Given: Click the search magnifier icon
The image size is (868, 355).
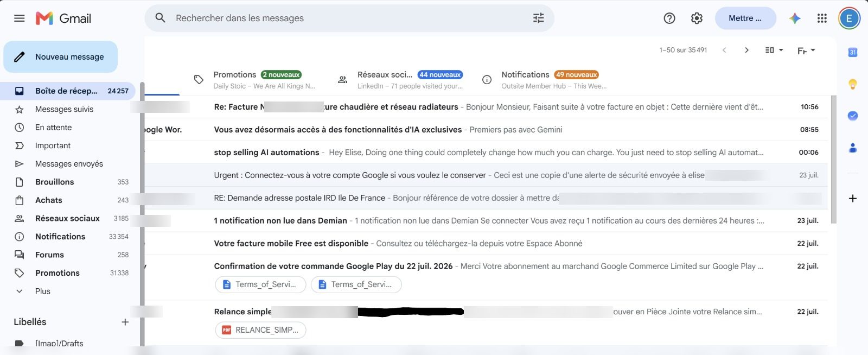Looking at the screenshot, I should click(160, 18).
